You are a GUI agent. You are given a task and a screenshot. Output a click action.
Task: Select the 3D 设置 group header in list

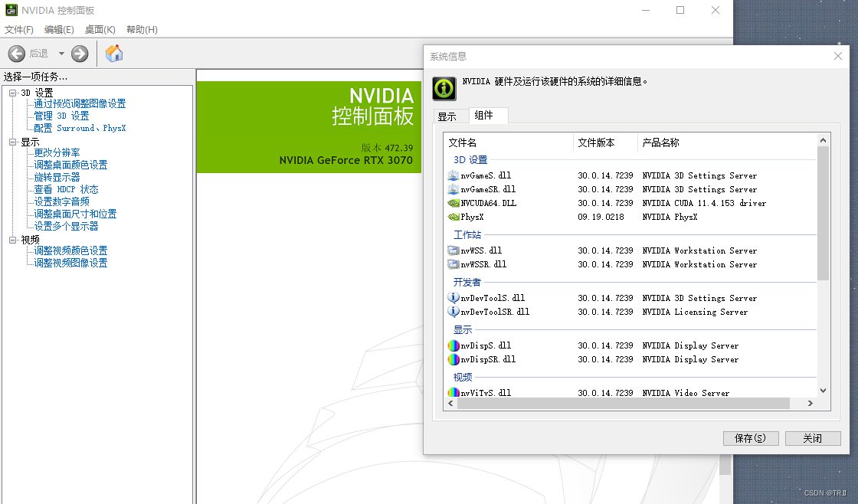pyautogui.click(x=470, y=160)
